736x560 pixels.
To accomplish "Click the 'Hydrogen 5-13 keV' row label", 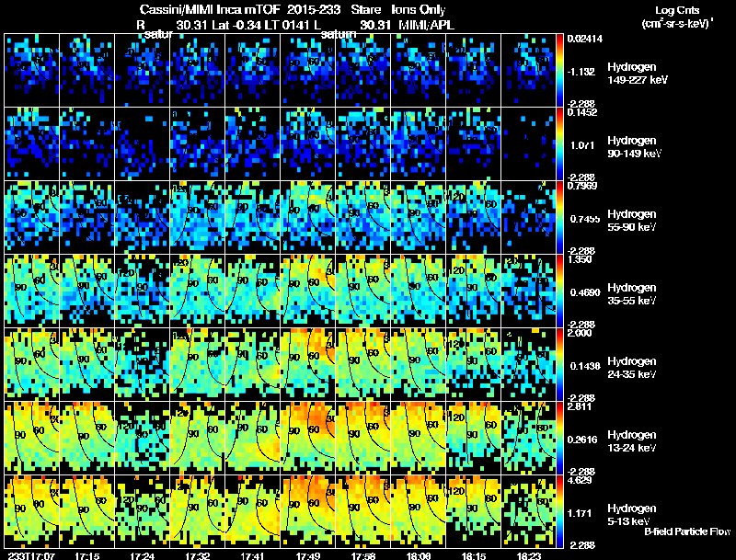I will (632, 515).
